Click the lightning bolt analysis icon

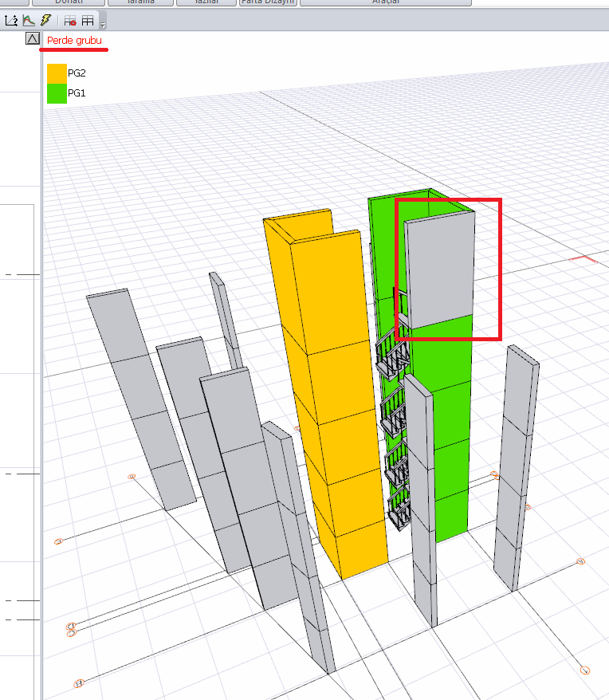45,20
